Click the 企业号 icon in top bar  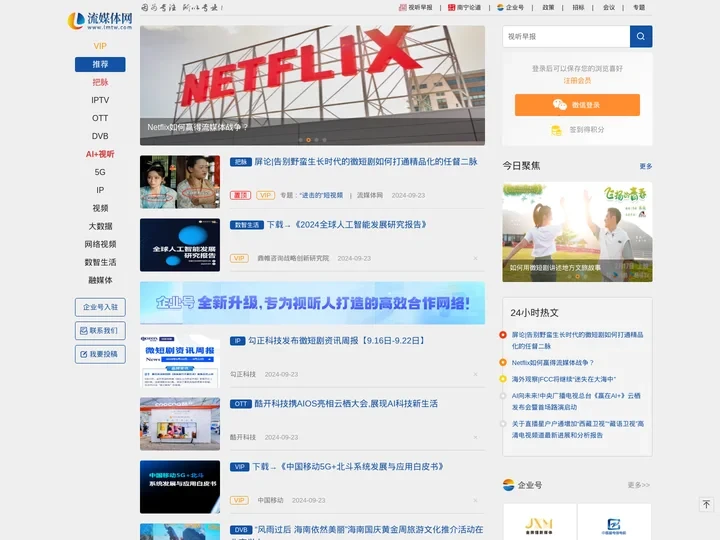(x=501, y=7)
